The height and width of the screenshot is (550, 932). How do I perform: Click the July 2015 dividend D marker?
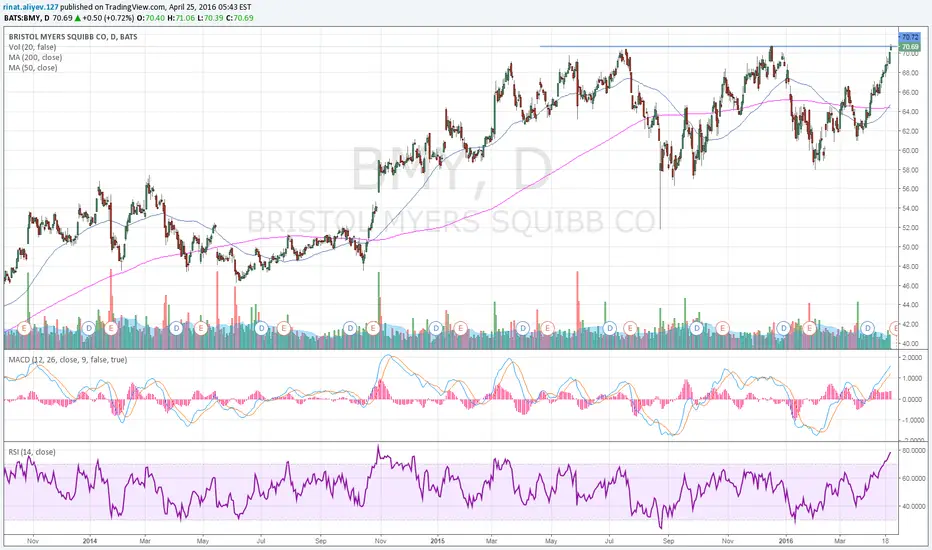tap(609, 328)
